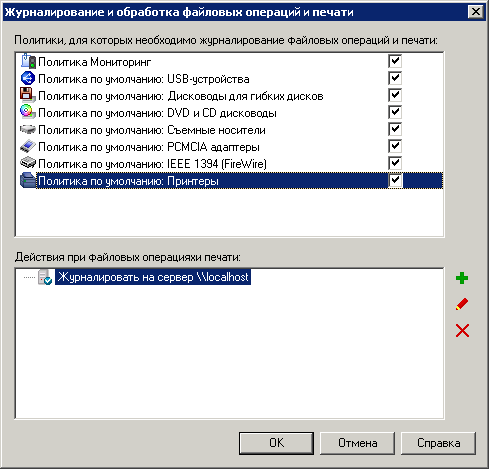The width and height of the screenshot is (489, 469).
Task: Click the OK button
Action: coord(276,443)
